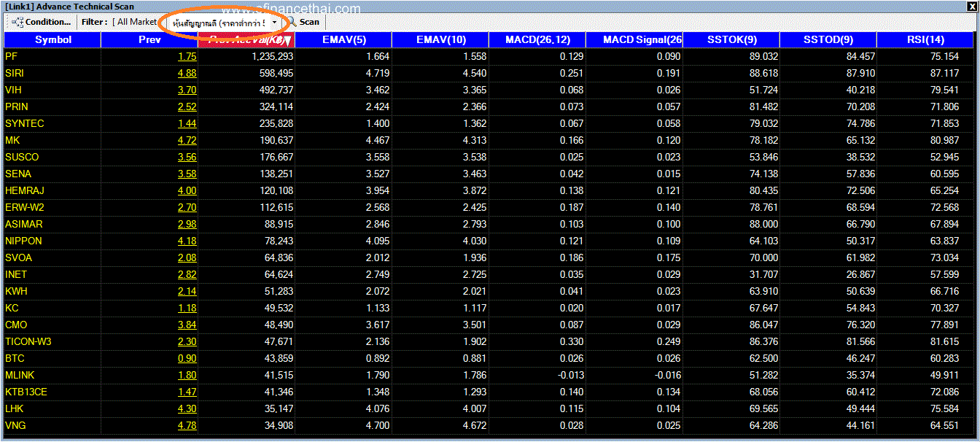Click PRIN previous price 2.52

[187, 106]
